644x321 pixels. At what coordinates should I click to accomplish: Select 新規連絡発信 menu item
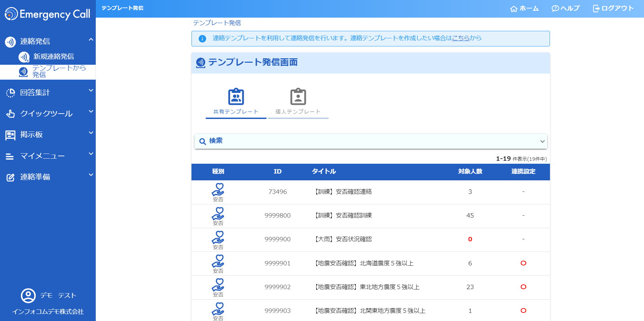tap(48, 57)
